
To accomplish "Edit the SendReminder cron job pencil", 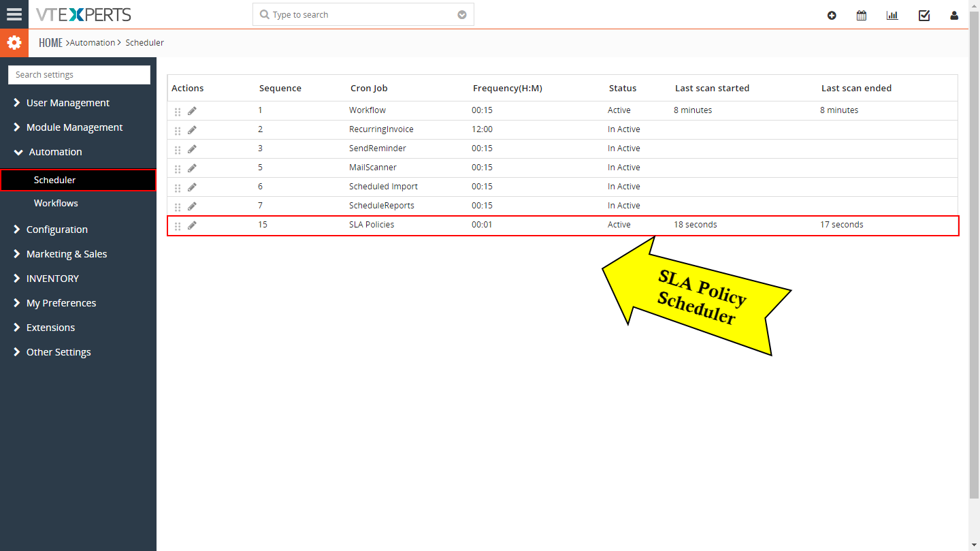I will point(192,149).
